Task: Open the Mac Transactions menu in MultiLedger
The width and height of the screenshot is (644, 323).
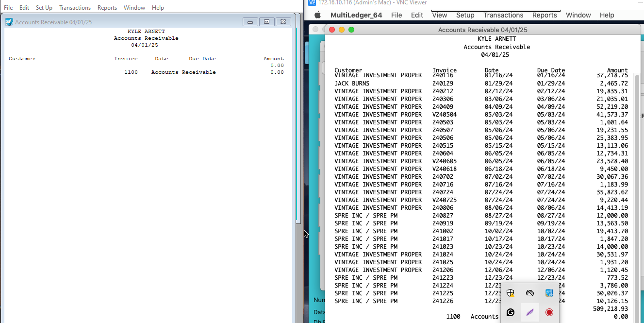Action: (x=503, y=15)
